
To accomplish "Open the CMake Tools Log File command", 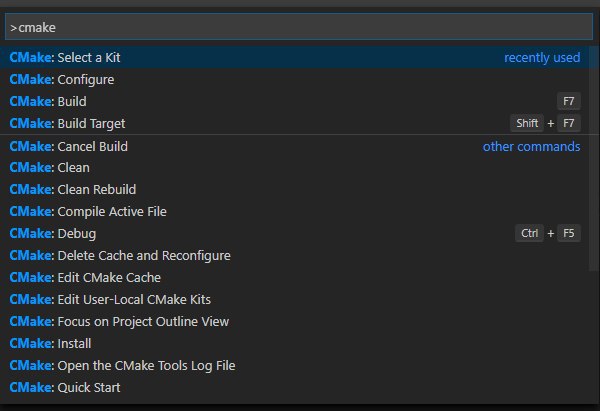I will [295, 365].
